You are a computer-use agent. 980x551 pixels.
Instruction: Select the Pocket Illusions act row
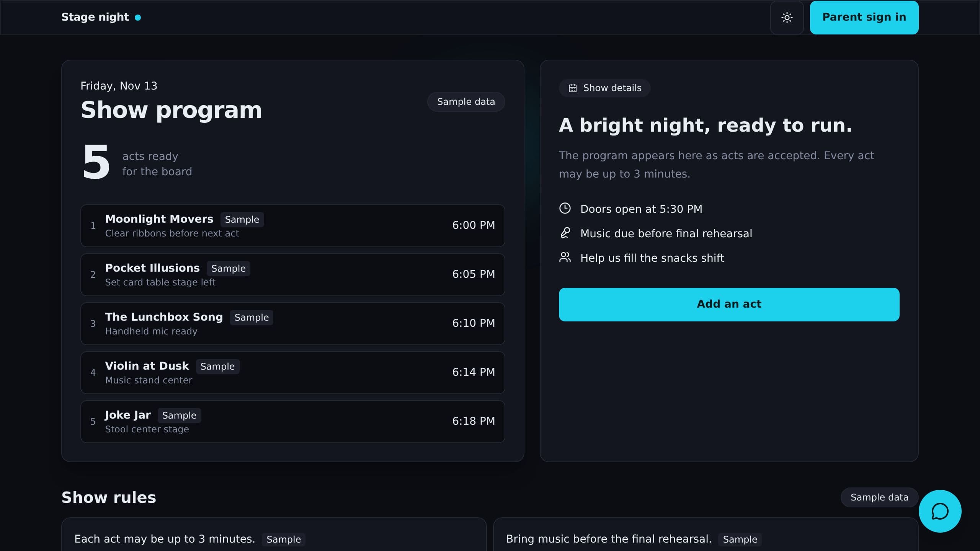point(293,275)
